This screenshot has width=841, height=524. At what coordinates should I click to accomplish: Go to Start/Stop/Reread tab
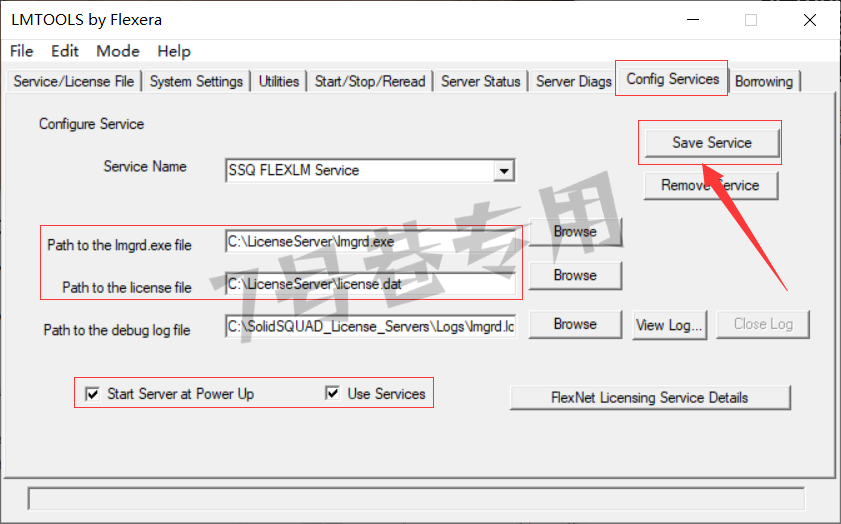[370, 82]
